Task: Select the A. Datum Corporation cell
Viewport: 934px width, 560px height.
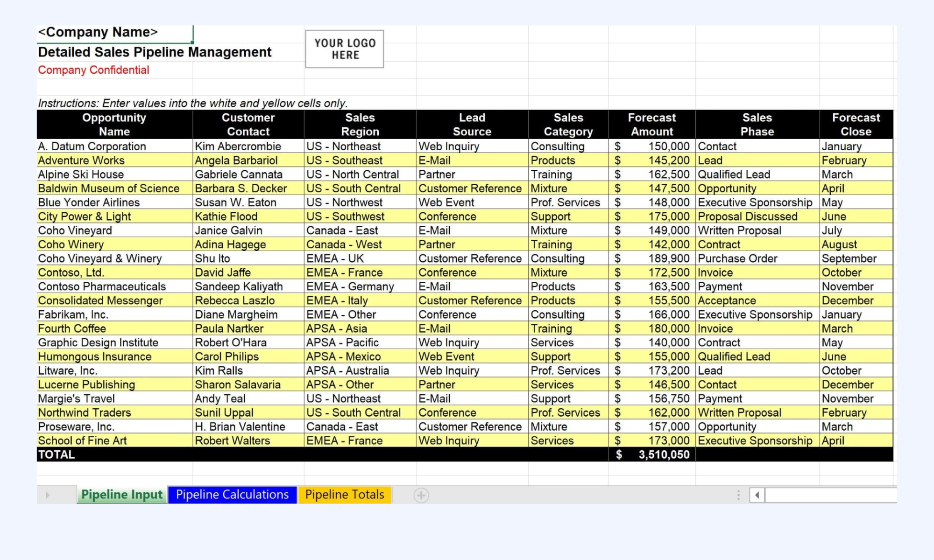Action: coord(114,146)
